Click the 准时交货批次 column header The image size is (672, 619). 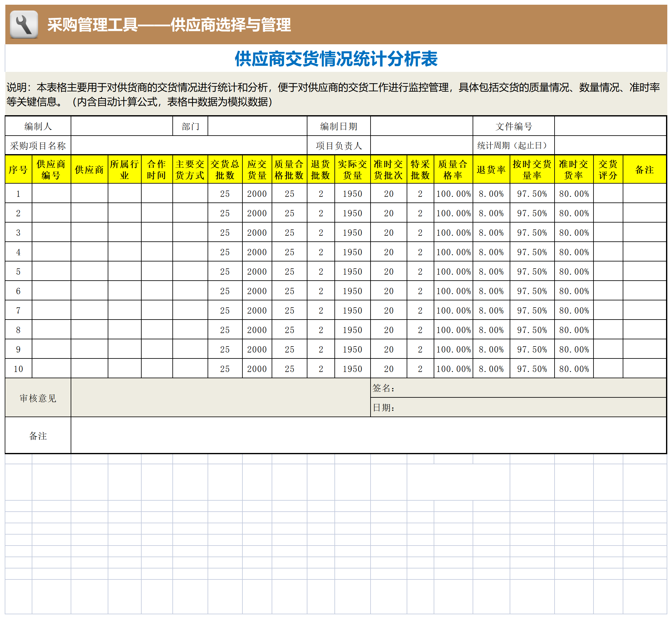tap(388, 170)
